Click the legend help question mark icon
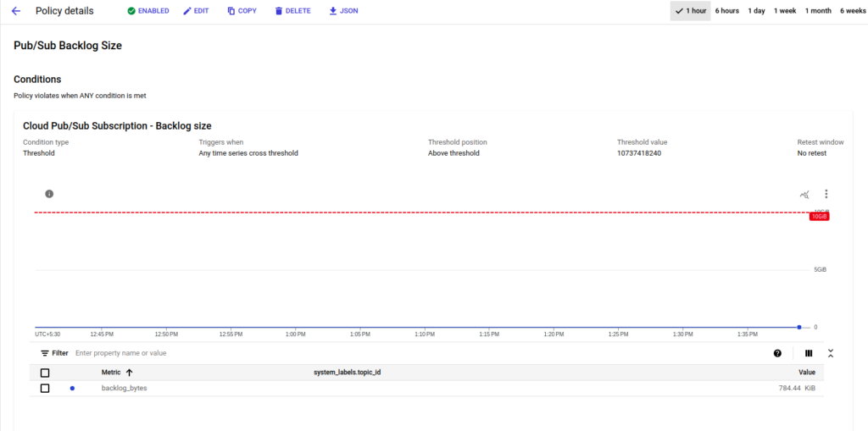 tap(778, 353)
